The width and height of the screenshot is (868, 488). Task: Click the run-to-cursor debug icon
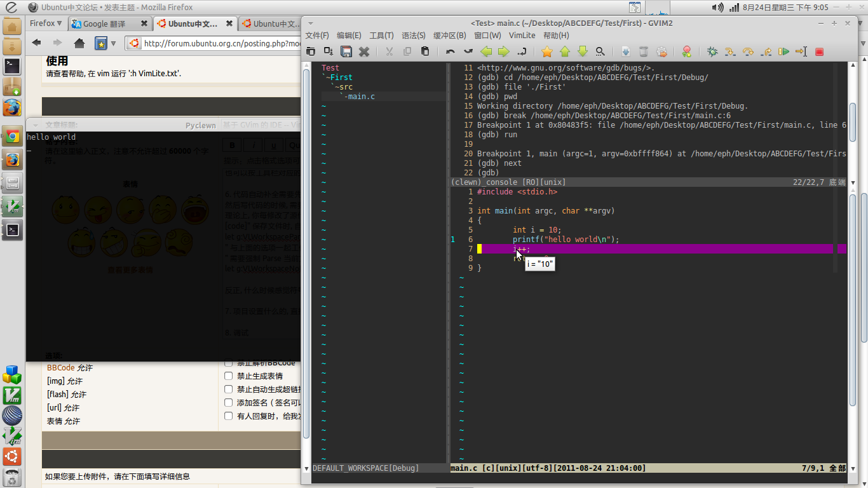(801, 51)
